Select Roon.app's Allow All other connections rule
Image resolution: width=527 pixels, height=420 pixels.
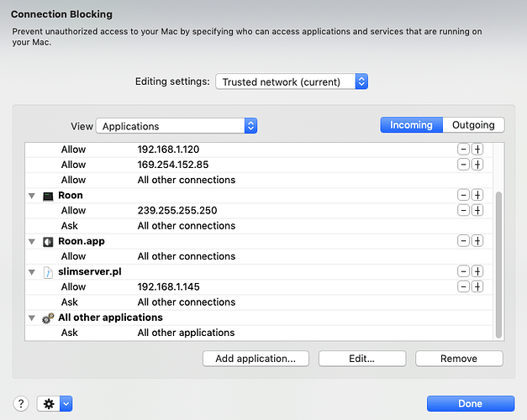(x=259, y=256)
